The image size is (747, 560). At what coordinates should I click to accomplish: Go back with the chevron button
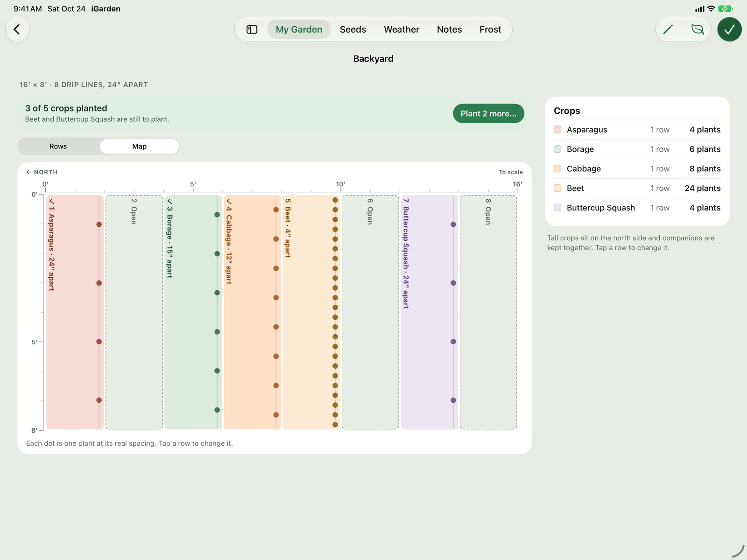pos(17,29)
